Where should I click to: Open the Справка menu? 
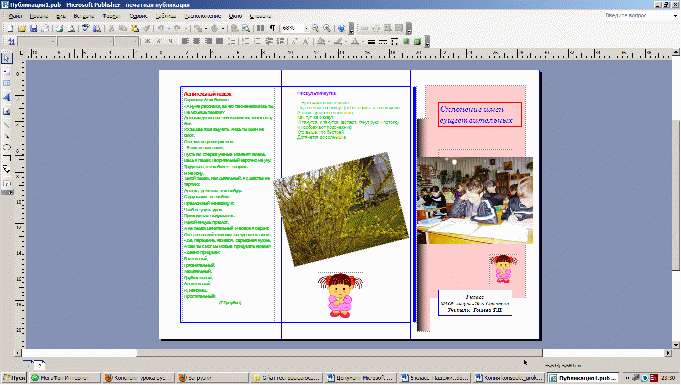[x=261, y=16]
